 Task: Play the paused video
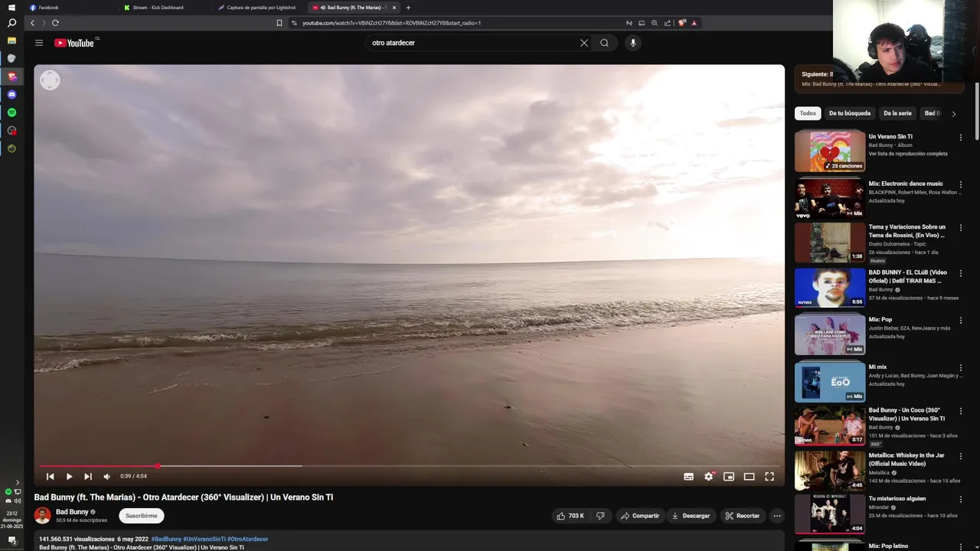point(69,476)
